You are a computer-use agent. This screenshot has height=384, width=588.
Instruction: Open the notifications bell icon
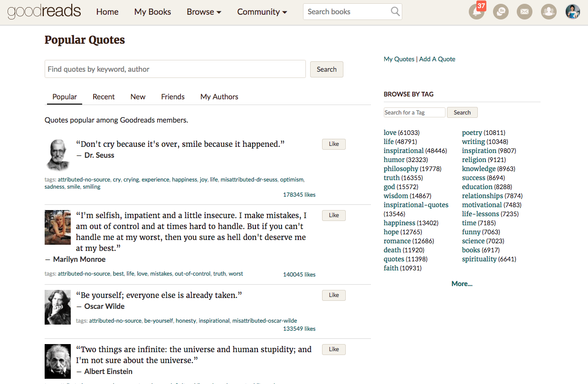pos(476,12)
